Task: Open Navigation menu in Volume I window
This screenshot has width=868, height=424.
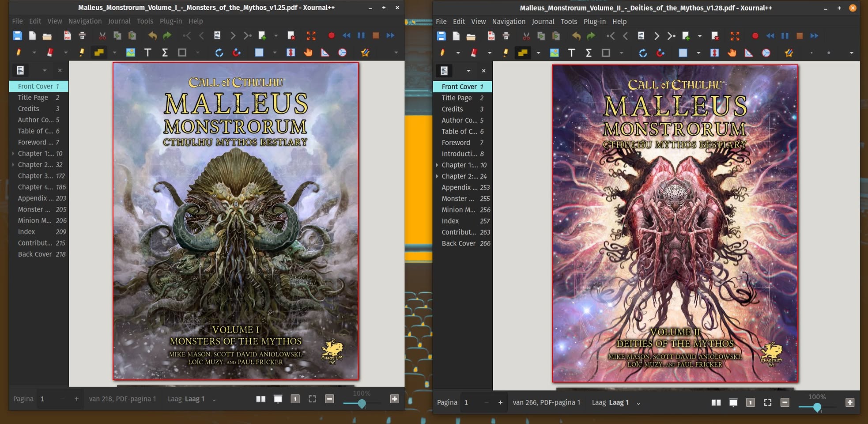Action: (x=85, y=21)
